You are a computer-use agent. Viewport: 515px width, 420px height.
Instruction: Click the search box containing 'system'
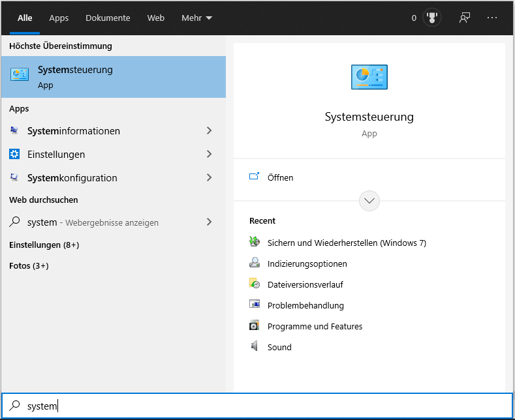(261, 406)
